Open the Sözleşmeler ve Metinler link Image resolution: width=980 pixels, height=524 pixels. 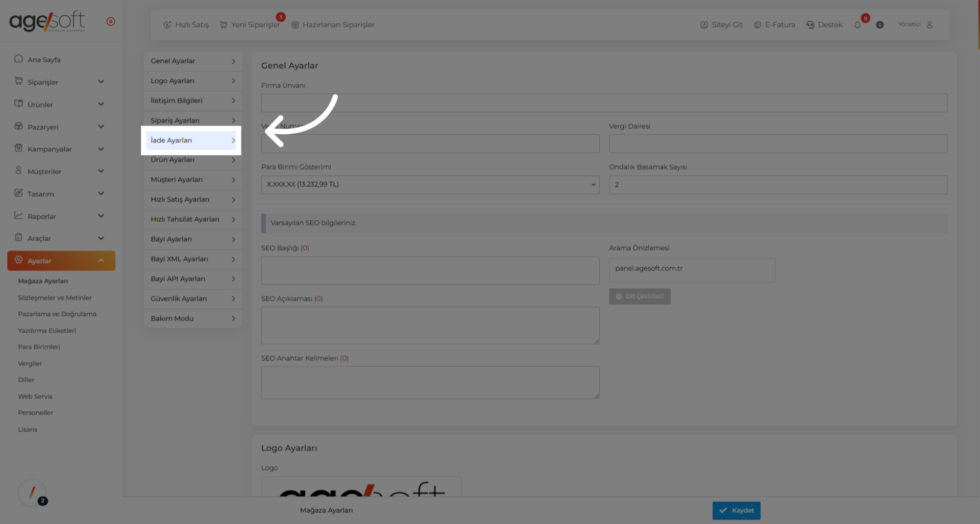pyautogui.click(x=55, y=298)
